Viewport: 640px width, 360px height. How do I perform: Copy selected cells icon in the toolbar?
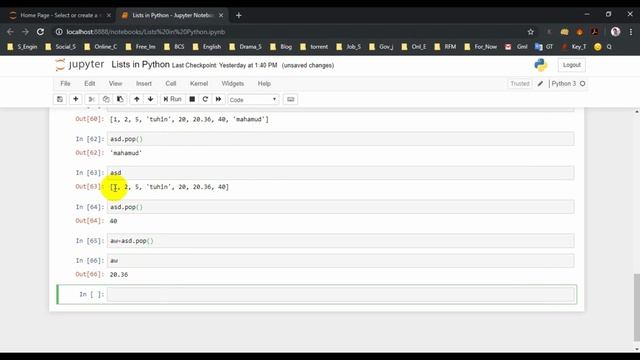tap(106, 99)
